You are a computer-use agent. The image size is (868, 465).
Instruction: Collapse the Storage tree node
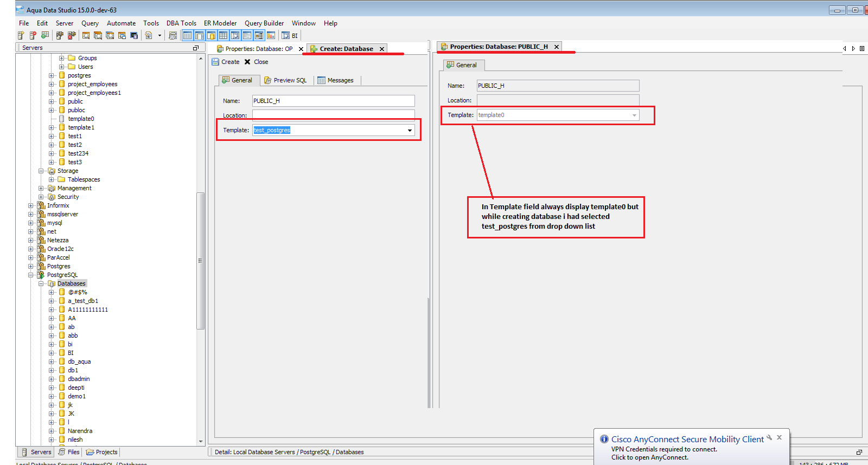41,171
